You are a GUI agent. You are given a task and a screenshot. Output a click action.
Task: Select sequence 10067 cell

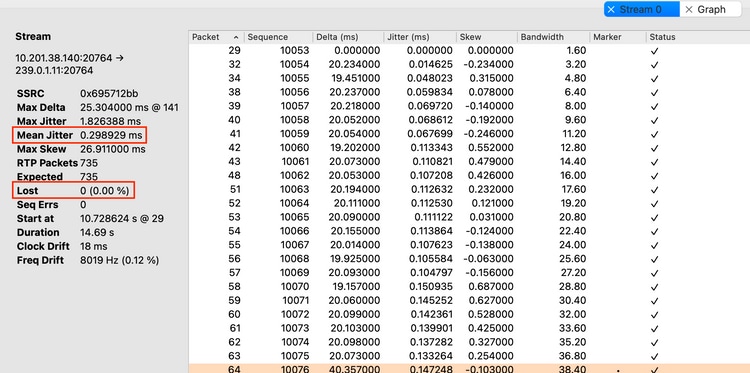coord(295,245)
